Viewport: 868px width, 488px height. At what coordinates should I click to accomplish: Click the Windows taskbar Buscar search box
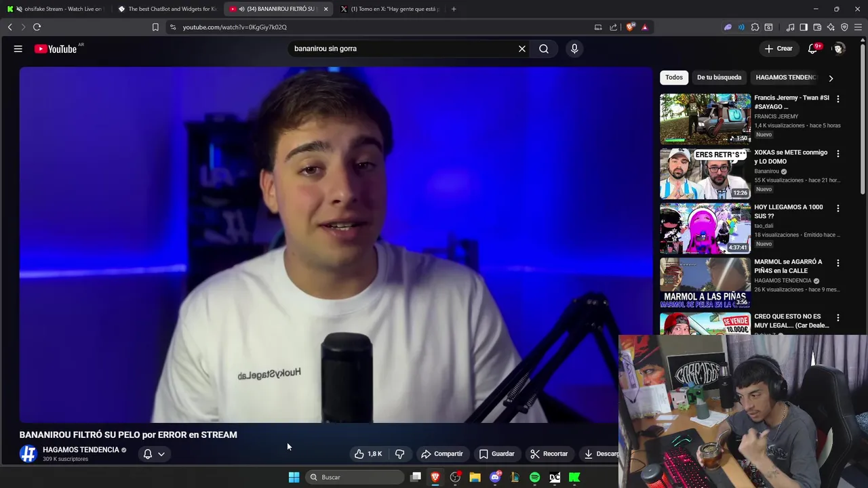point(354,477)
